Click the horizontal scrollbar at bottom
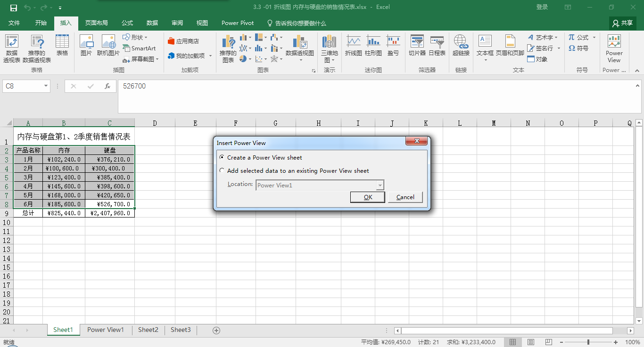Viewport: 644px width, 347px height. click(507, 331)
